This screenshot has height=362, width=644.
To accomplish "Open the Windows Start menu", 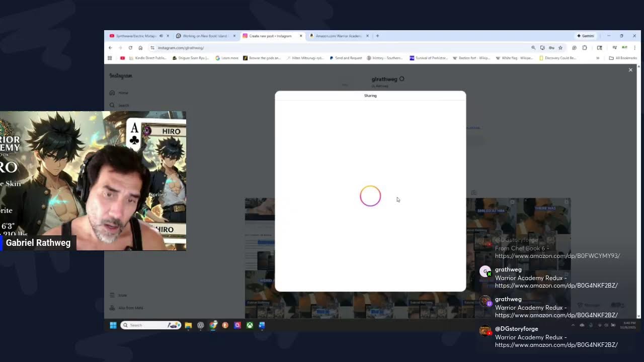I will pyautogui.click(x=113, y=325).
